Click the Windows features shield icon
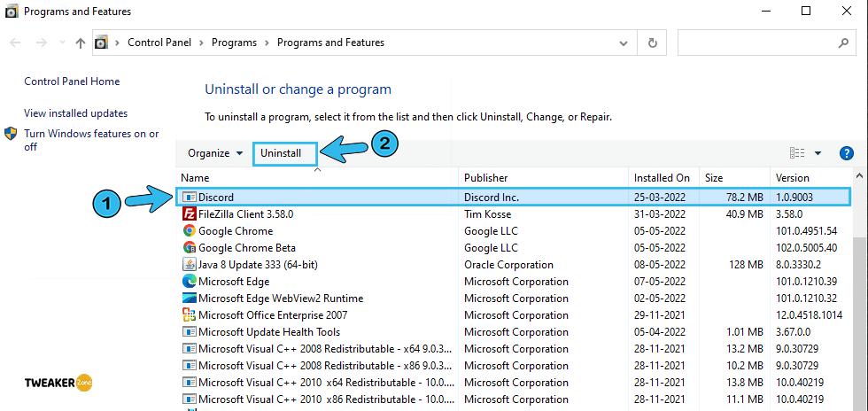The height and width of the screenshot is (411, 868). pos(11,134)
